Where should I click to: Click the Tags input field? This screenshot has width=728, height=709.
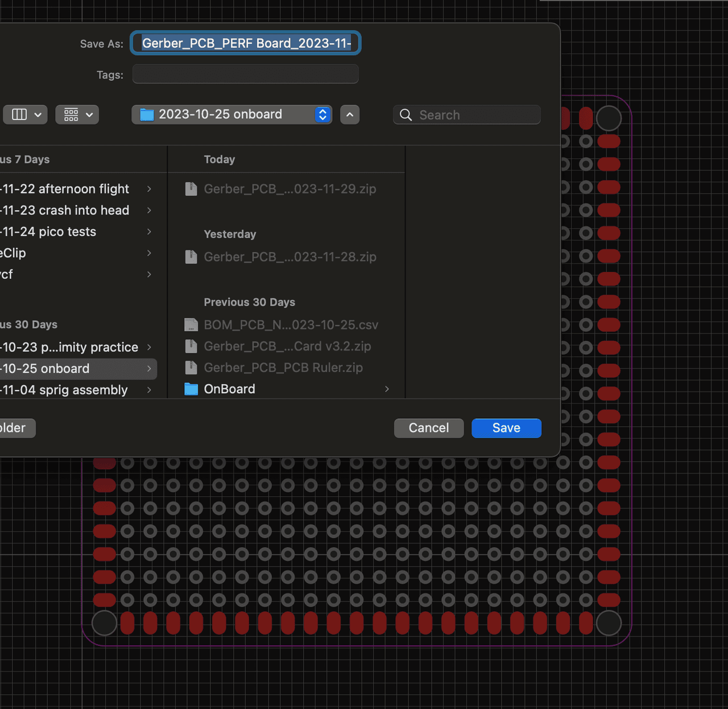245,75
